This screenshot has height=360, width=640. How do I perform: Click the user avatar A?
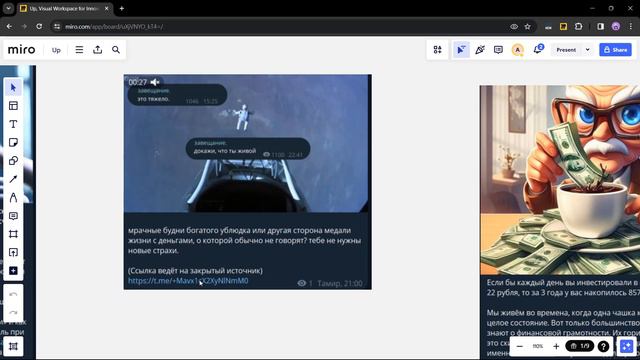[518, 50]
